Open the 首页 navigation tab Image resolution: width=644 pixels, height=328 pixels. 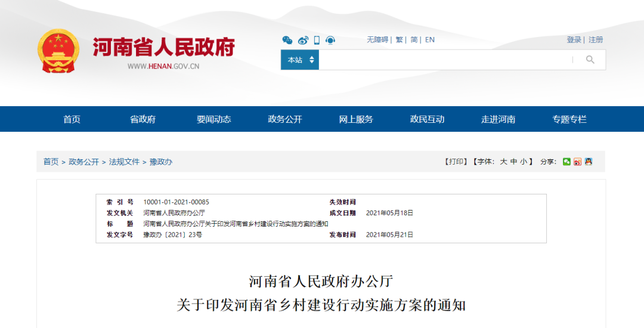(72, 119)
